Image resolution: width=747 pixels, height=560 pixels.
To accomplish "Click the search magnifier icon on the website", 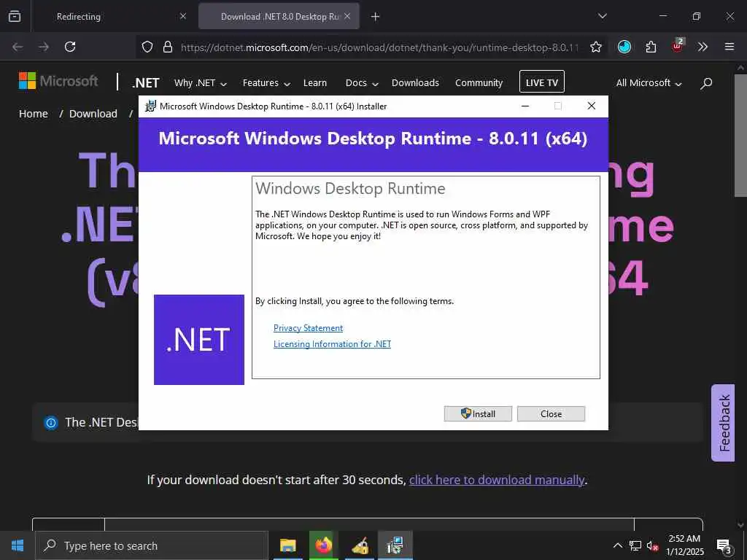I will click(706, 83).
